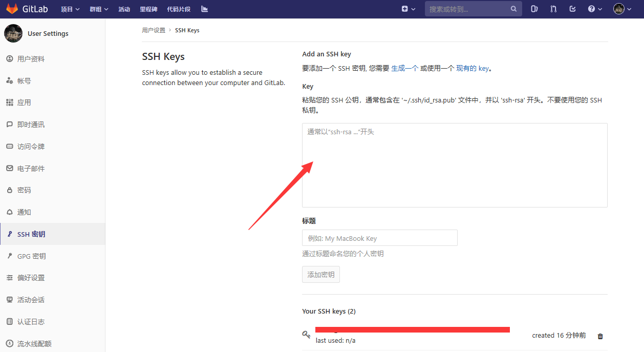Open the merge requests icon in top bar
Screen dimensions: 644x352
[x=553, y=8]
